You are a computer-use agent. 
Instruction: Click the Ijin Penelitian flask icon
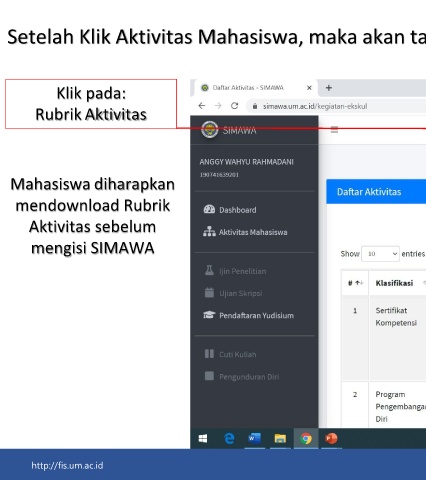[209, 270]
